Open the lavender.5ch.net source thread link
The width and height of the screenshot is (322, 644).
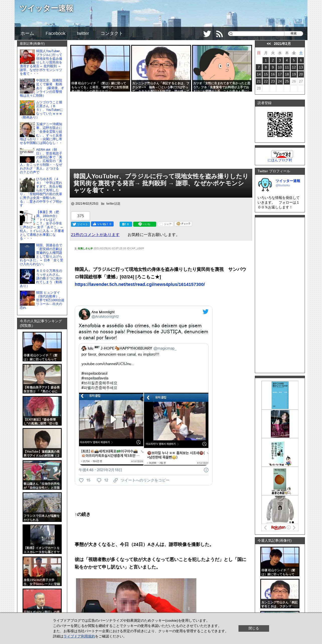pyautogui.click(x=140, y=284)
